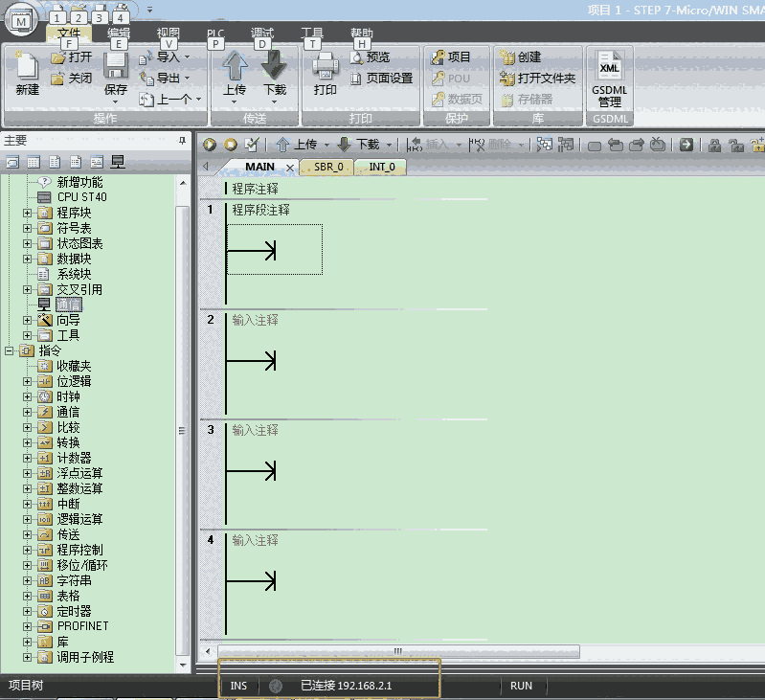The width and height of the screenshot is (765, 700).
Task: Toggle the pin on the 主要 panel
Action: [x=182, y=140]
